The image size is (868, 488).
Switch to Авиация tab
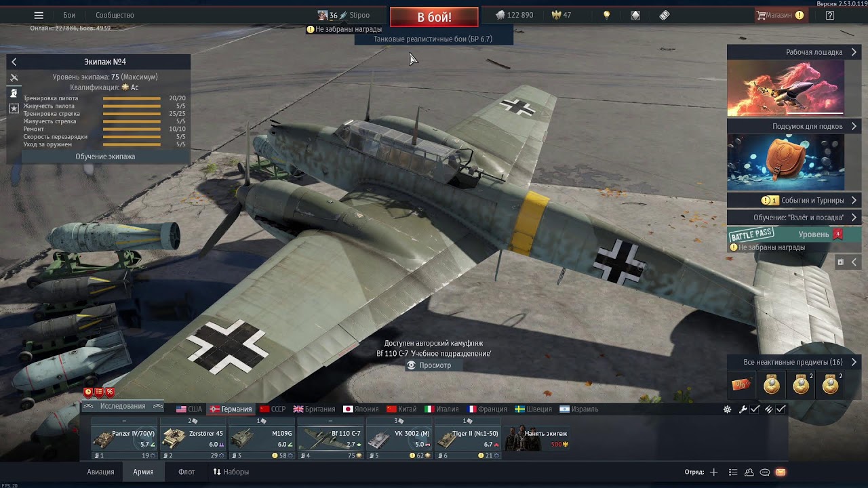[100, 472]
